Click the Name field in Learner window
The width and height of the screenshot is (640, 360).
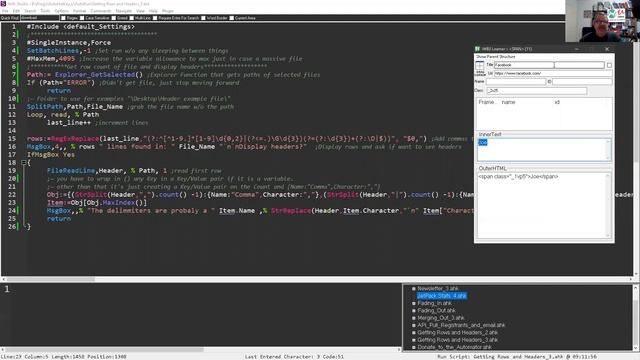click(x=516, y=82)
